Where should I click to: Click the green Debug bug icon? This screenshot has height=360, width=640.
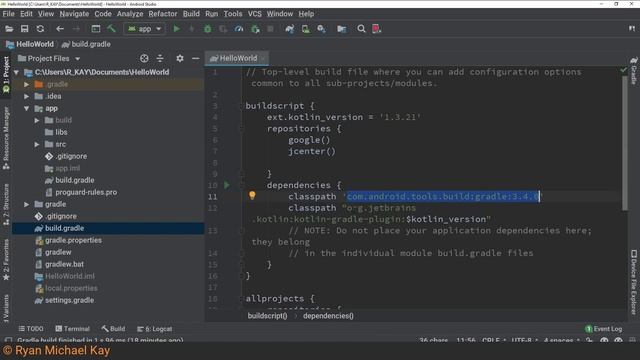207,29
